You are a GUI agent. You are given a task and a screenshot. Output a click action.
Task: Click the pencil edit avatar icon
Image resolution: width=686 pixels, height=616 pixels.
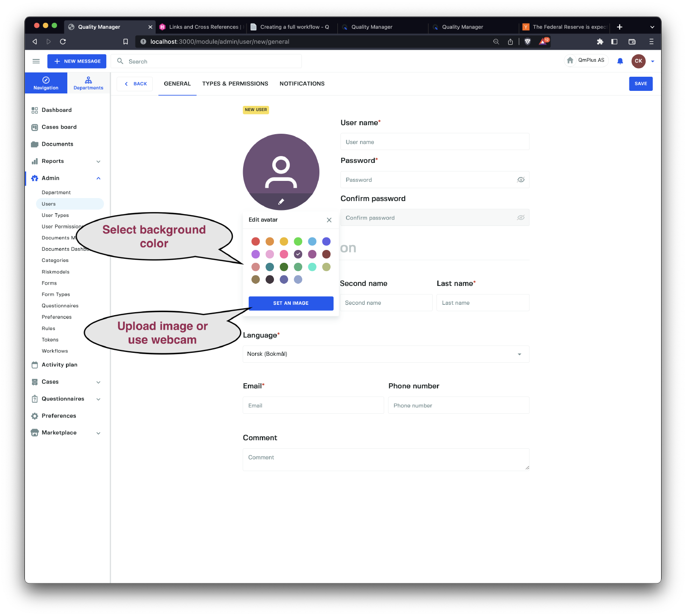(x=281, y=201)
